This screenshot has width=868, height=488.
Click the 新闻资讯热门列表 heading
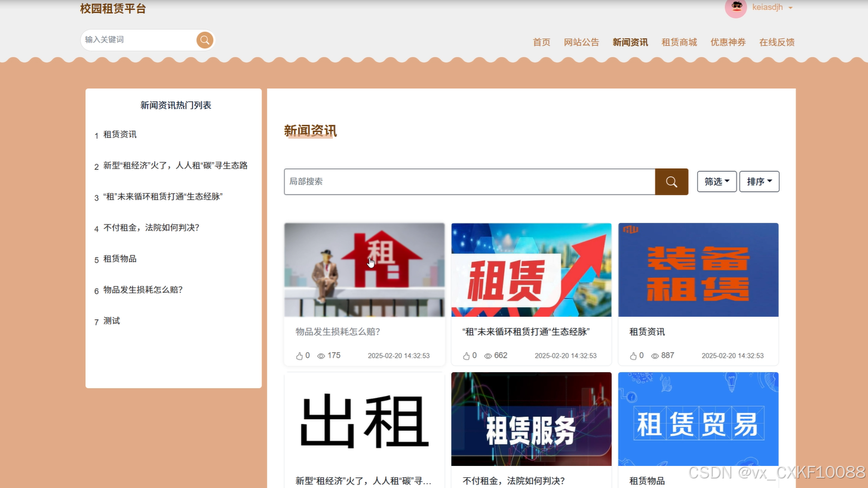(x=176, y=105)
